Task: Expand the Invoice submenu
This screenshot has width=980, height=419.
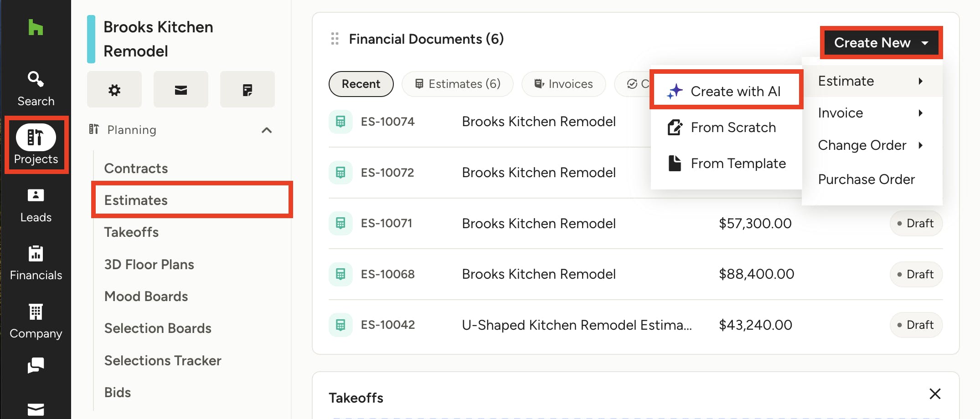Action: (x=872, y=113)
